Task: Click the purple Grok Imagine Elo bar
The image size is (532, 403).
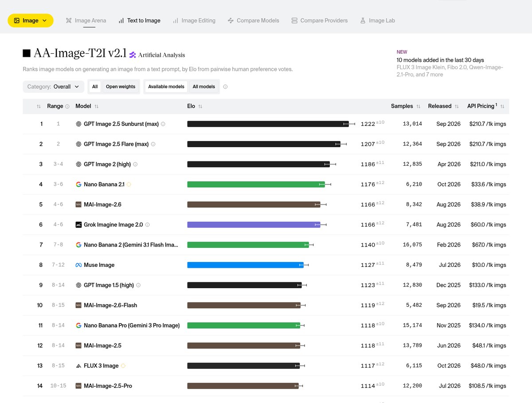Action: pos(254,225)
